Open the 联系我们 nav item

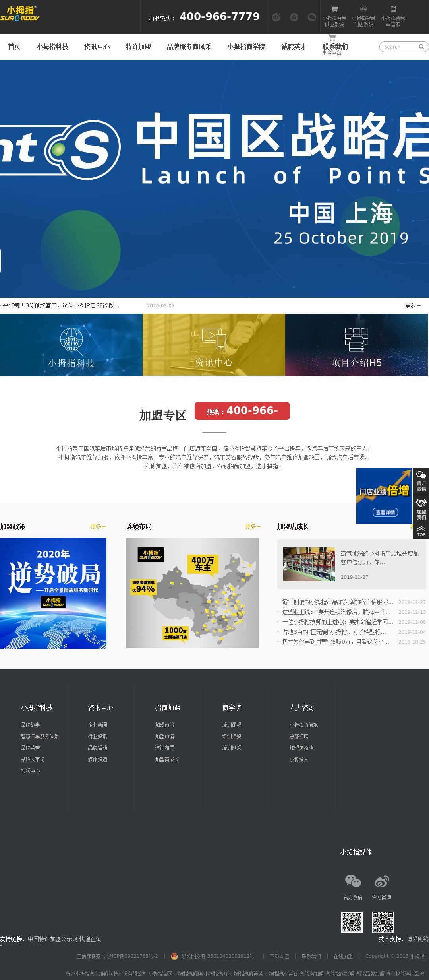(x=335, y=47)
